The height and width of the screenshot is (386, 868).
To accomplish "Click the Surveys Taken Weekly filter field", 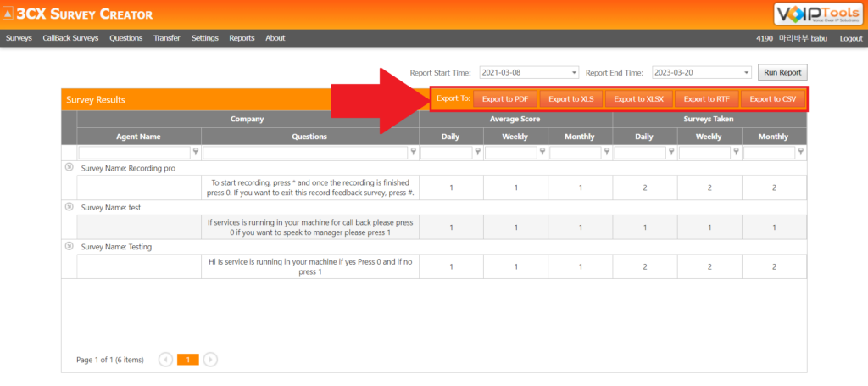I will pos(704,153).
